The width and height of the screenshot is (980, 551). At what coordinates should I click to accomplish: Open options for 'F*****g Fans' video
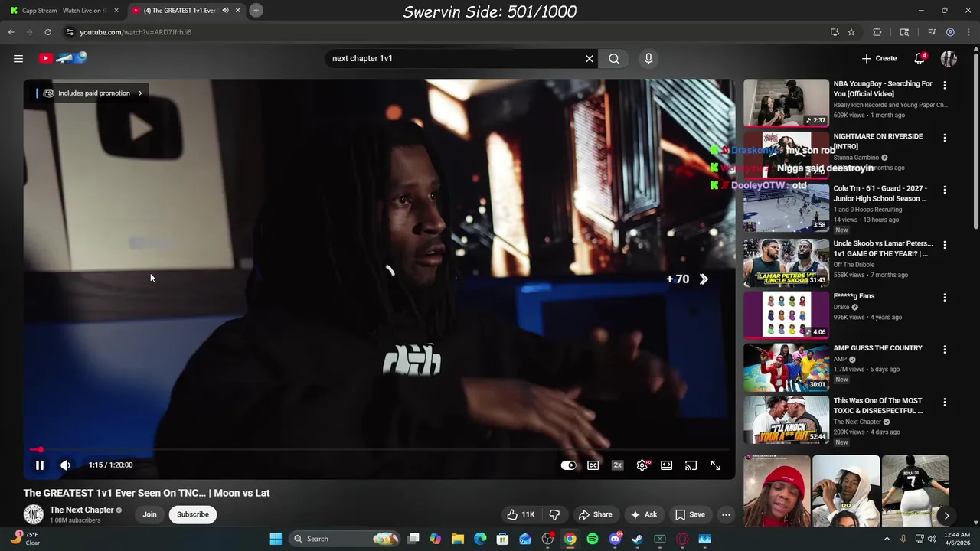click(945, 297)
